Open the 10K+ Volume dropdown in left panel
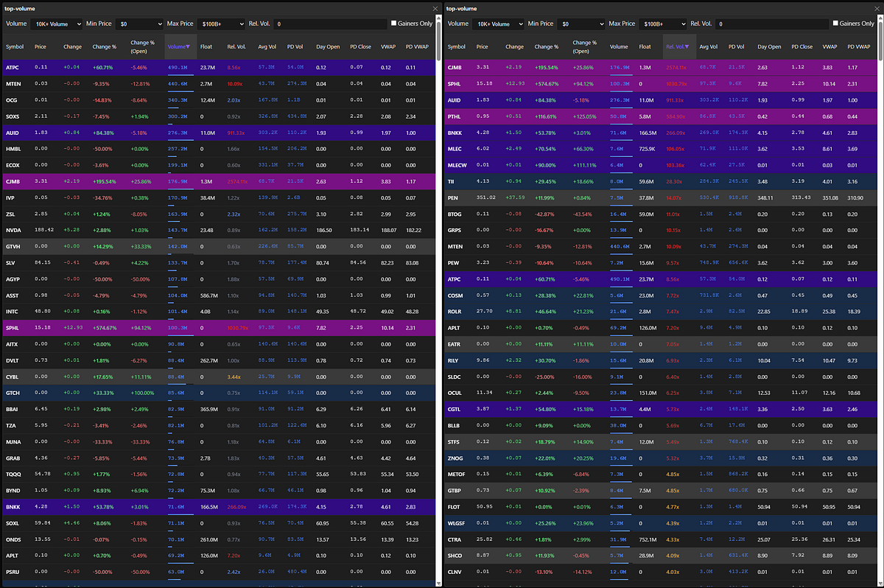The width and height of the screenshot is (884, 588). pos(56,24)
